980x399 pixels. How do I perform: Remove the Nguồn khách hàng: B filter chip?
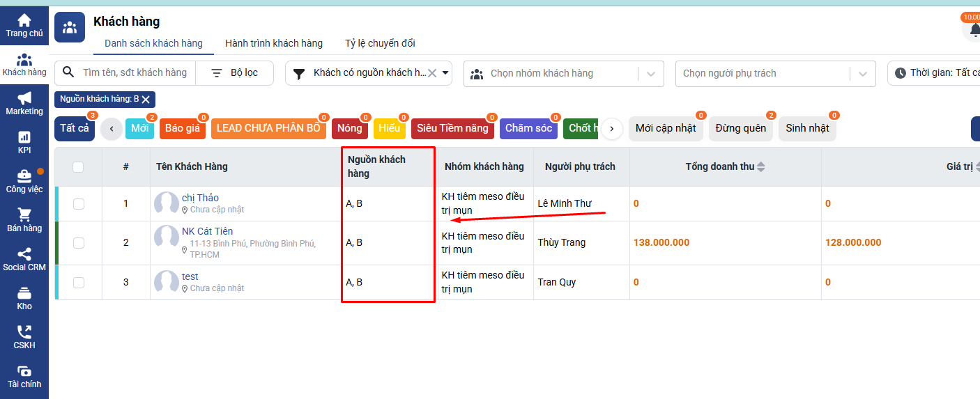pyautogui.click(x=146, y=100)
